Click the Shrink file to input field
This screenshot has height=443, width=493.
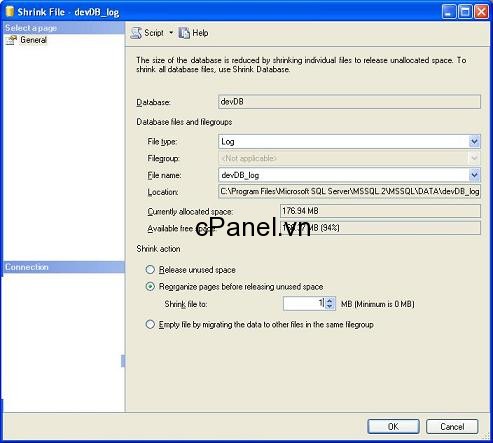pyautogui.click(x=304, y=304)
